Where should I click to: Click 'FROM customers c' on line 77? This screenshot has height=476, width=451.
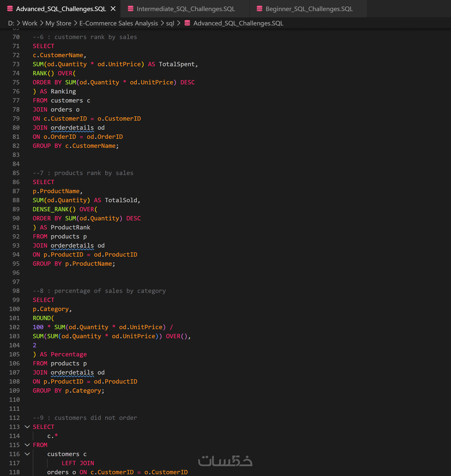[x=61, y=100]
